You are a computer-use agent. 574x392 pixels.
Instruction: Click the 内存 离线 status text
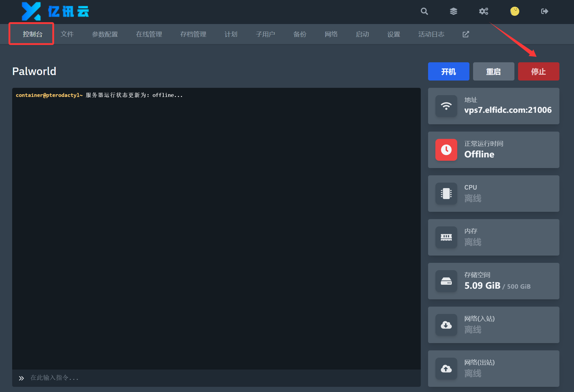pos(473,242)
